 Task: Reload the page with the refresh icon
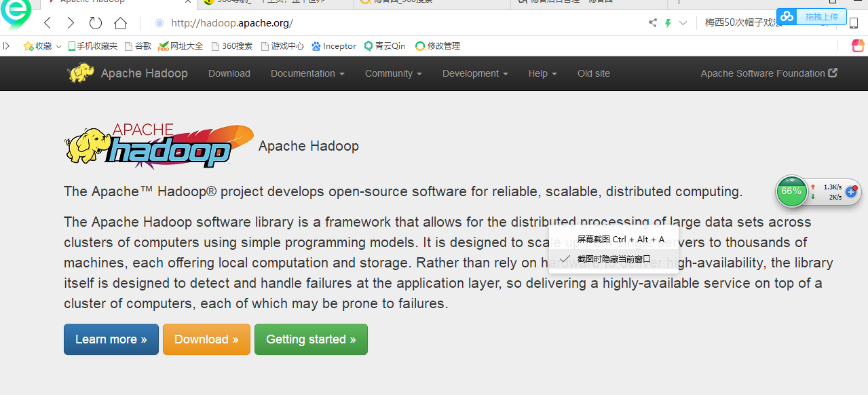96,23
